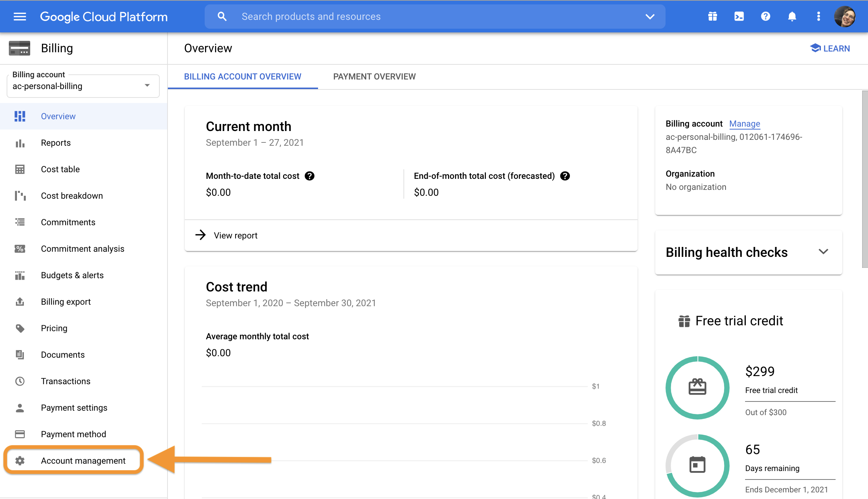This screenshot has height=499, width=868.
Task: Click the Overview dashboard icon in sidebar
Action: (x=20, y=116)
